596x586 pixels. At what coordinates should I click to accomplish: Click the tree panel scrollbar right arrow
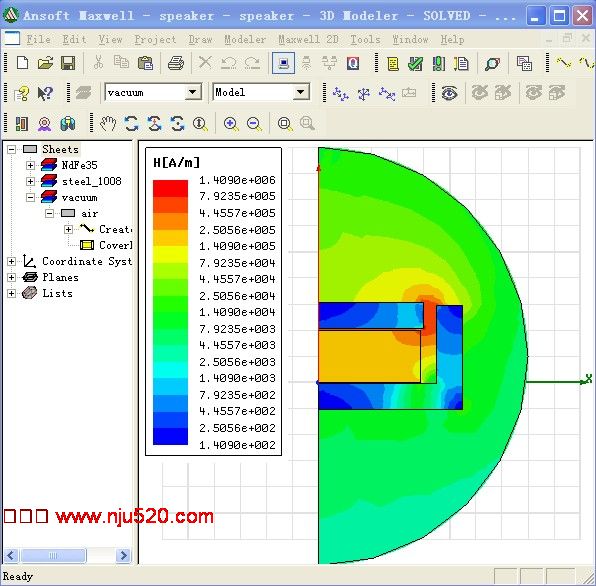(x=124, y=556)
